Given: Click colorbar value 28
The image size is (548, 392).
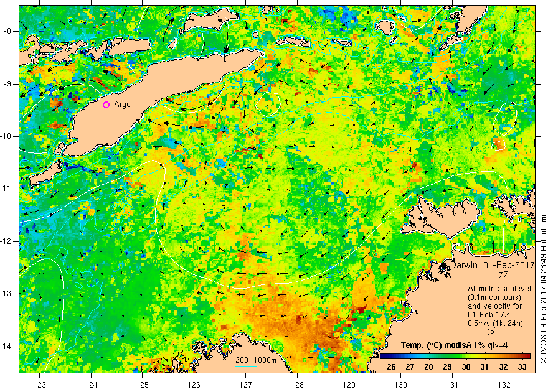Looking at the screenshot, I should coord(429,367).
